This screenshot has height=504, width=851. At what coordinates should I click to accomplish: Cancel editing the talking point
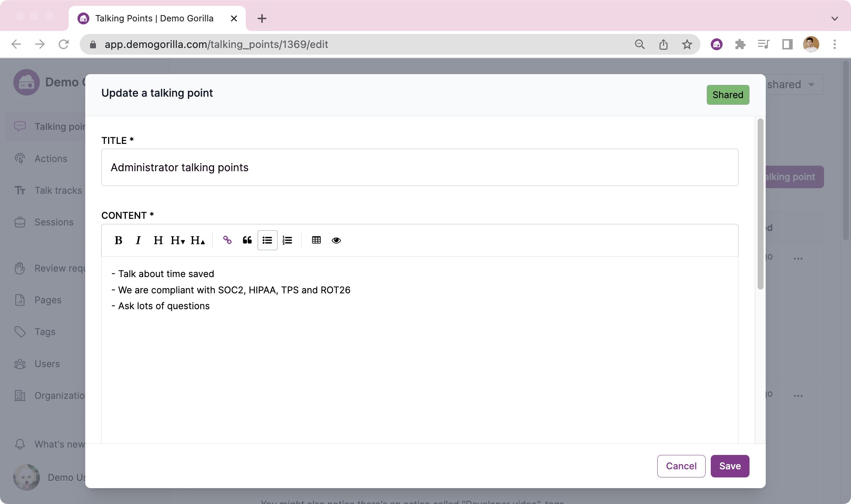681,466
